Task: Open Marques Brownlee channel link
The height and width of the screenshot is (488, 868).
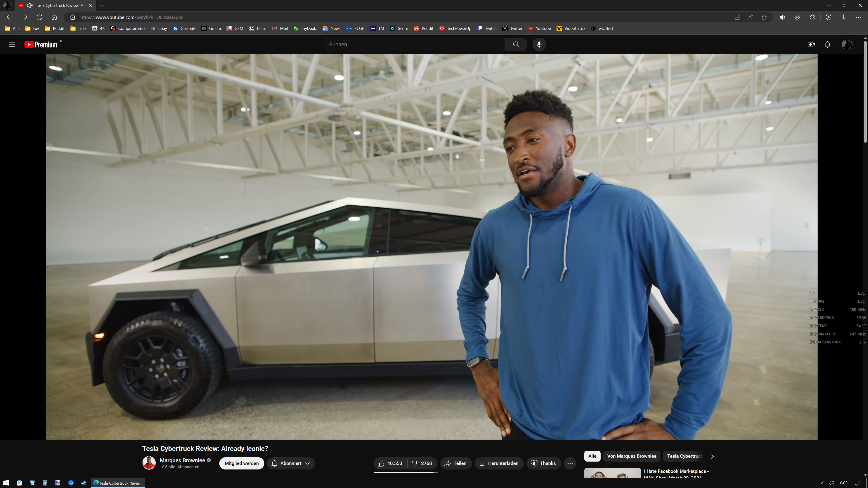Action: 182,460
